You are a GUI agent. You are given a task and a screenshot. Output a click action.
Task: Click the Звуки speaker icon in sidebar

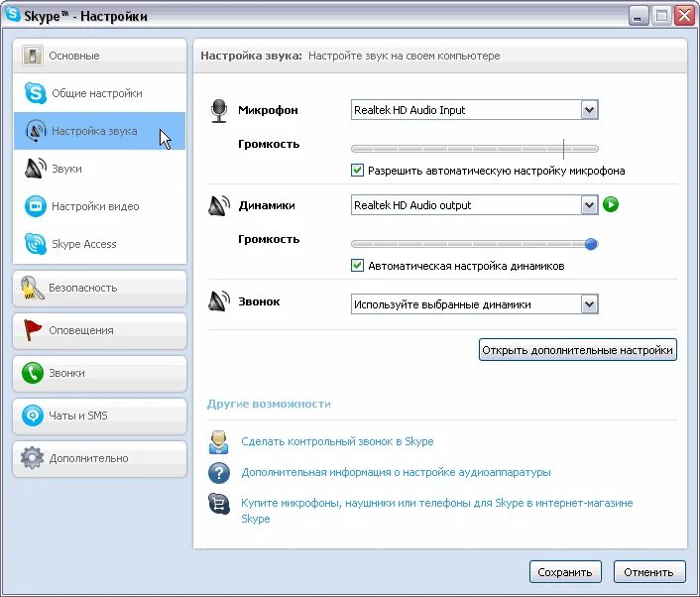click(x=36, y=169)
